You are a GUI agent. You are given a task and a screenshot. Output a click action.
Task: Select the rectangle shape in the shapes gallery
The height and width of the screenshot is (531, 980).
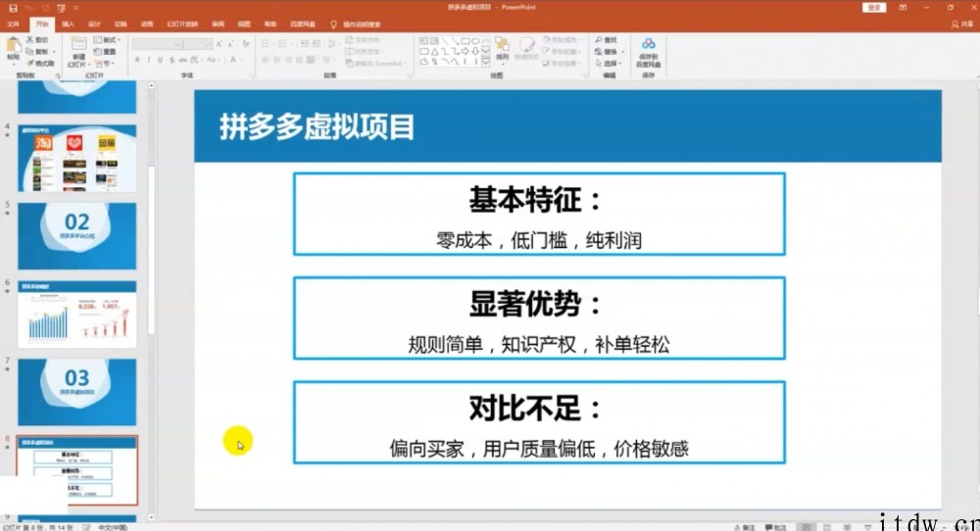[465, 41]
